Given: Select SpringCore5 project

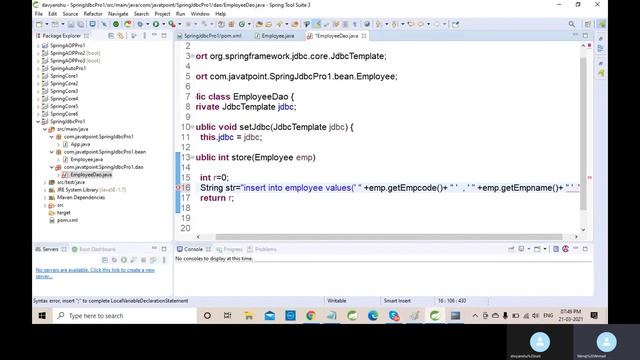Looking at the screenshot, I should pos(64,107).
